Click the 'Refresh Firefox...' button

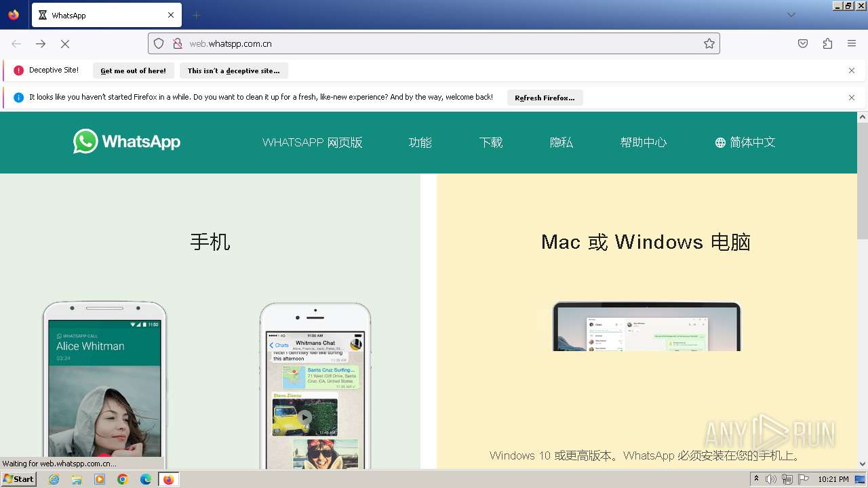coord(545,98)
